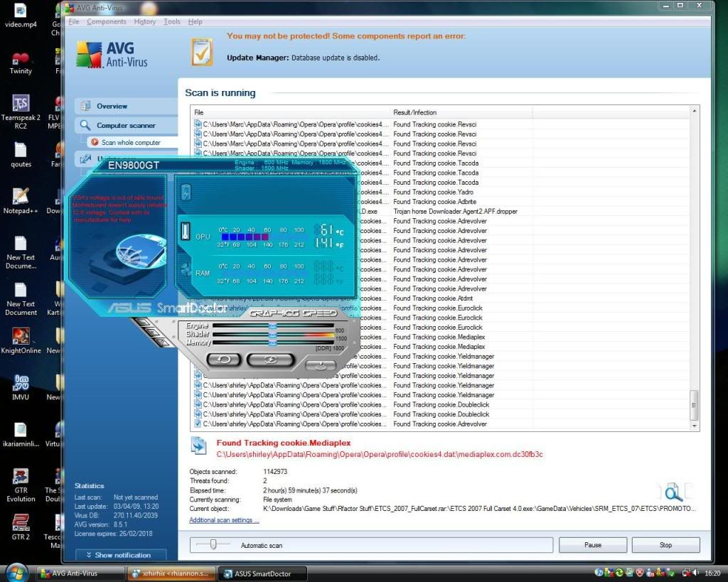Viewport: 728px width, 582px height.
Task: Open the Help menu
Action: [x=195, y=21]
